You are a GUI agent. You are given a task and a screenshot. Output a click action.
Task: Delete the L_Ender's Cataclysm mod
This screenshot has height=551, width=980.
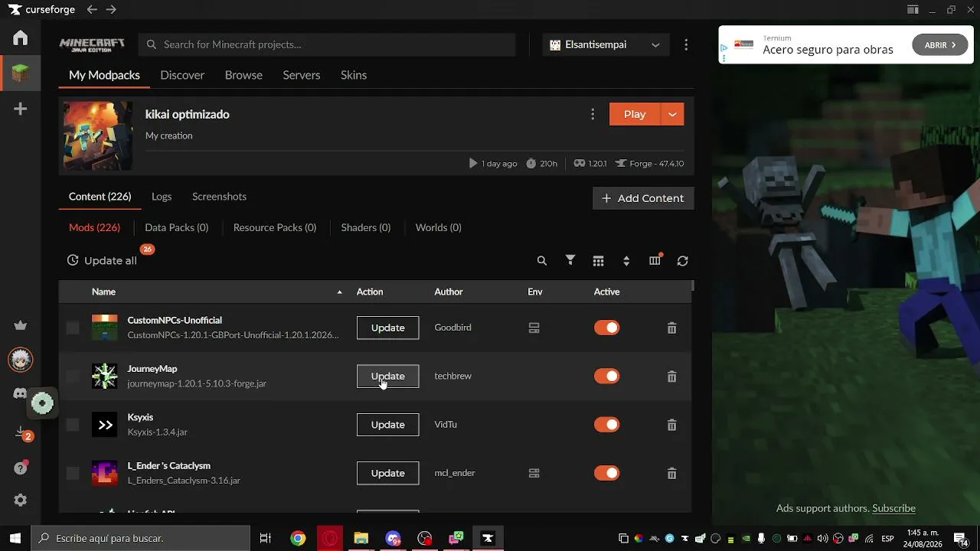671,474
